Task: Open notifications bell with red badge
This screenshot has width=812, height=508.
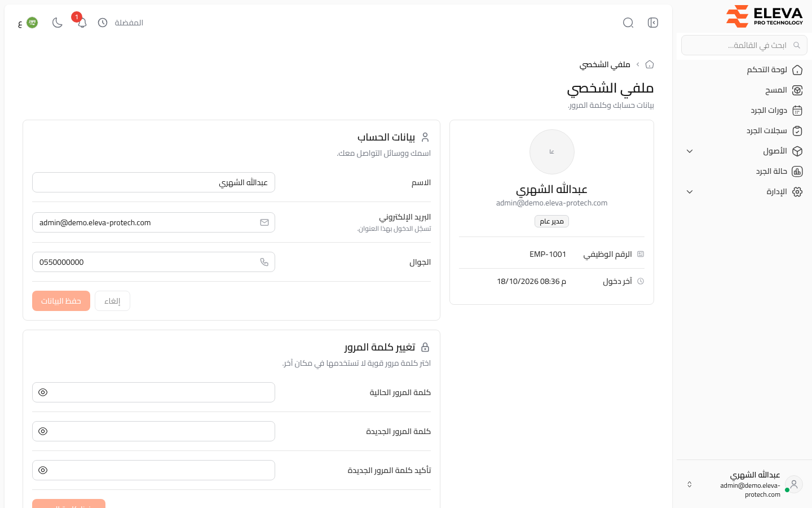Action: pyautogui.click(x=82, y=23)
